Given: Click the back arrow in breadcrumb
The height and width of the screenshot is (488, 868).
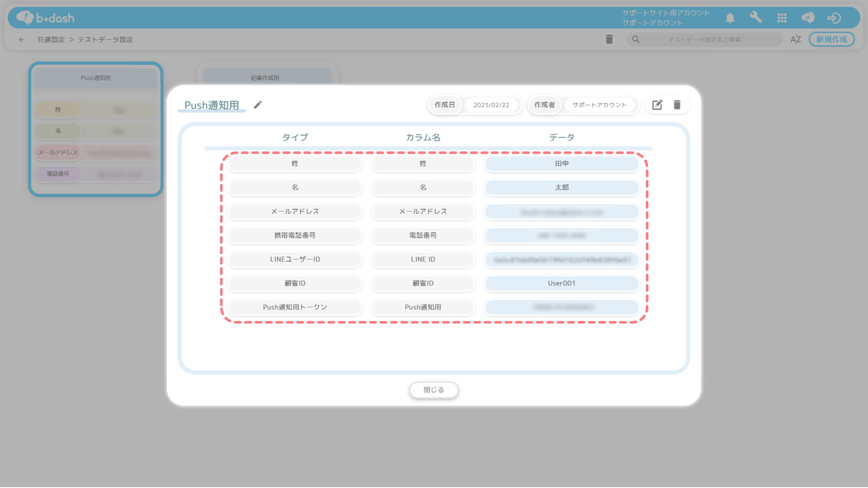Looking at the screenshot, I should pos(22,39).
